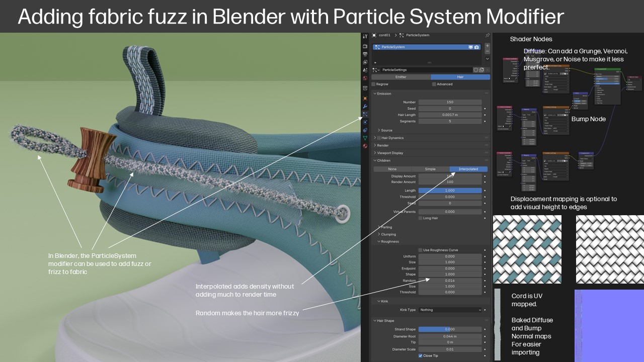
Task: Enable the Long Hair checkbox
Action: (420, 218)
